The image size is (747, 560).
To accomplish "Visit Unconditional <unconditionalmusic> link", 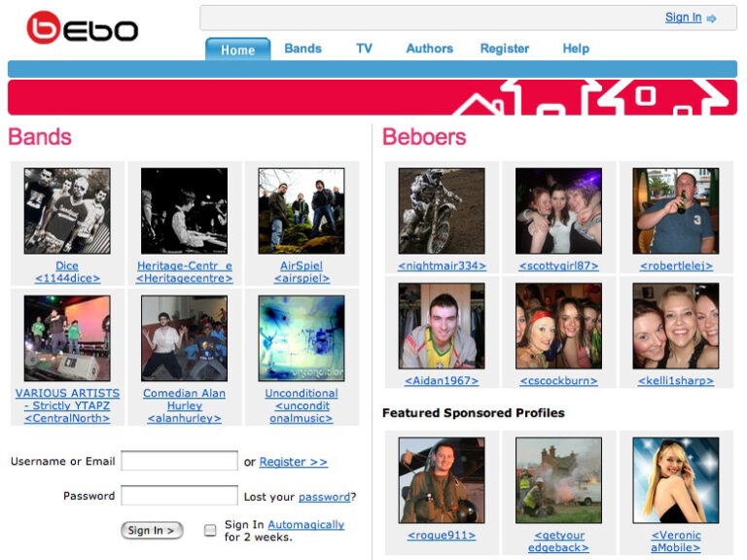I will coord(302,405).
